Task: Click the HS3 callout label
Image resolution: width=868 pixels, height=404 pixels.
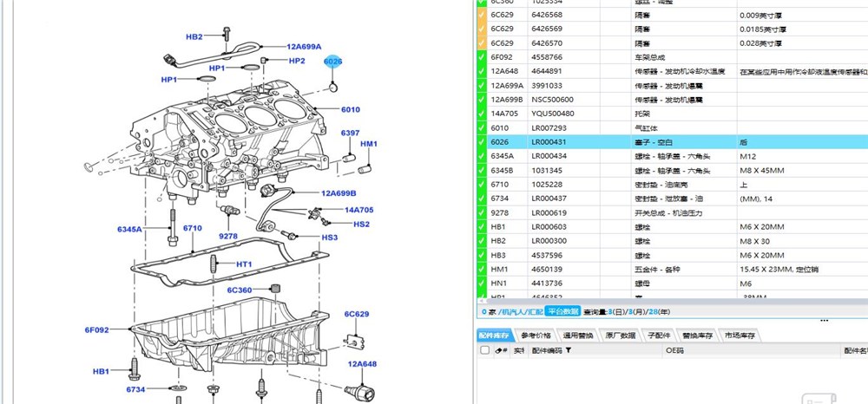Action: coord(329,238)
